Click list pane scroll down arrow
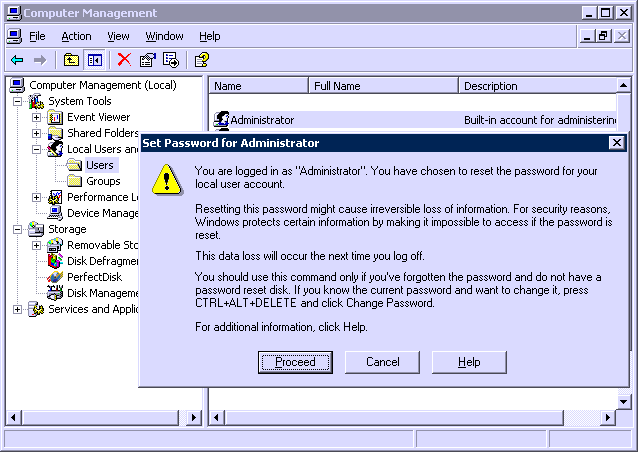This screenshot has height=452, width=638. 624,402
